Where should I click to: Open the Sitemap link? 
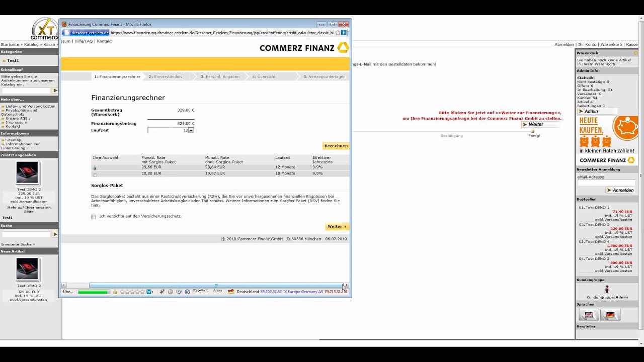pos(13,140)
